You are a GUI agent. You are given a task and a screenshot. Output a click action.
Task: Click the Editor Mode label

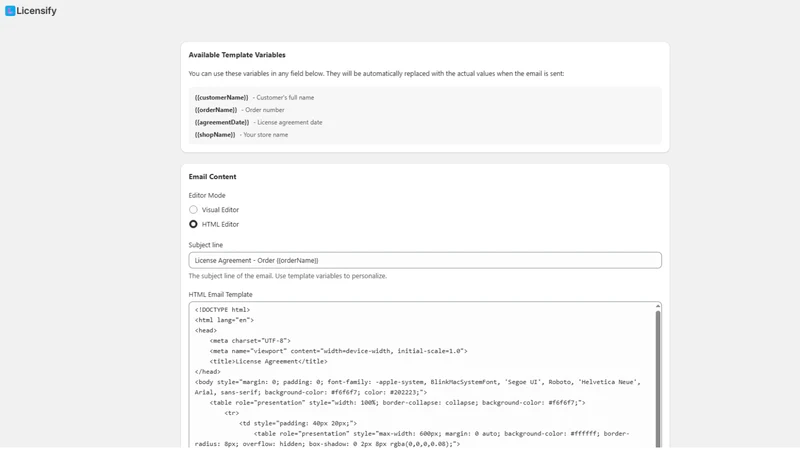click(207, 195)
